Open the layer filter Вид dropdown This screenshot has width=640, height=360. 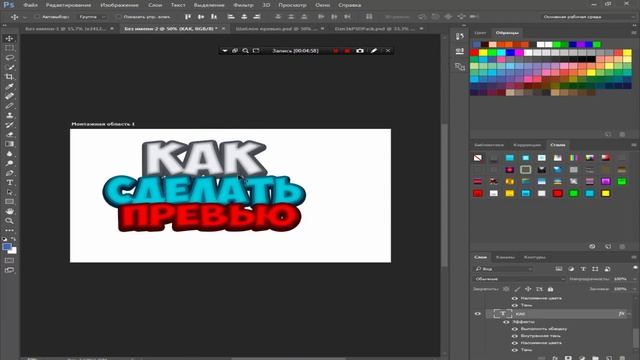[504, 269]
